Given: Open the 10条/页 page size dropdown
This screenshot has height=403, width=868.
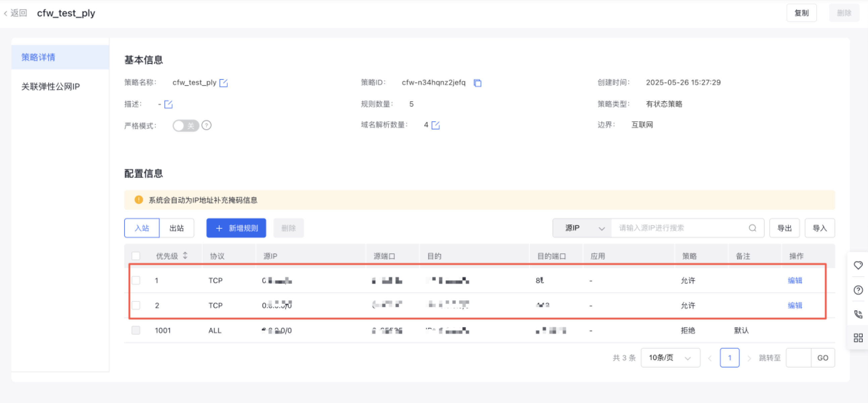Looking at the screenshot, I should click(x=670, y=358).
